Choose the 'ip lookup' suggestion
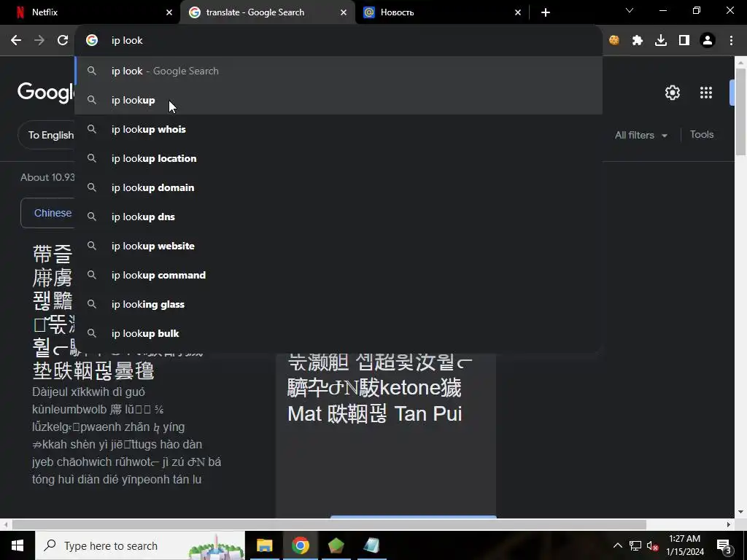The image size is (747, 560). pos(338,100)
